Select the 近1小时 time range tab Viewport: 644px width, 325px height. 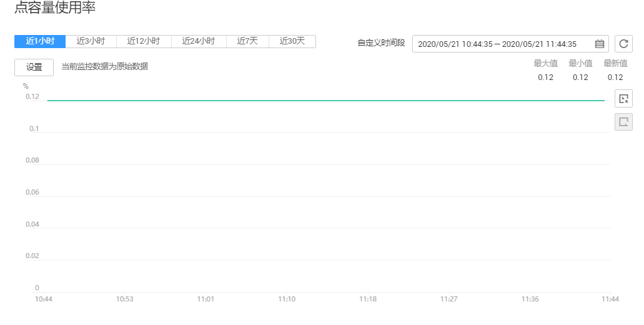[40, 41]
